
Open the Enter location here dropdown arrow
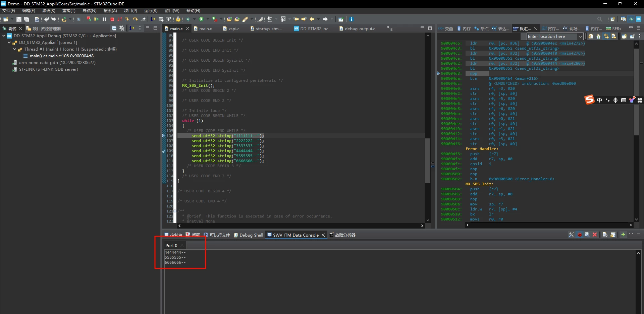[x=580, y=37]
